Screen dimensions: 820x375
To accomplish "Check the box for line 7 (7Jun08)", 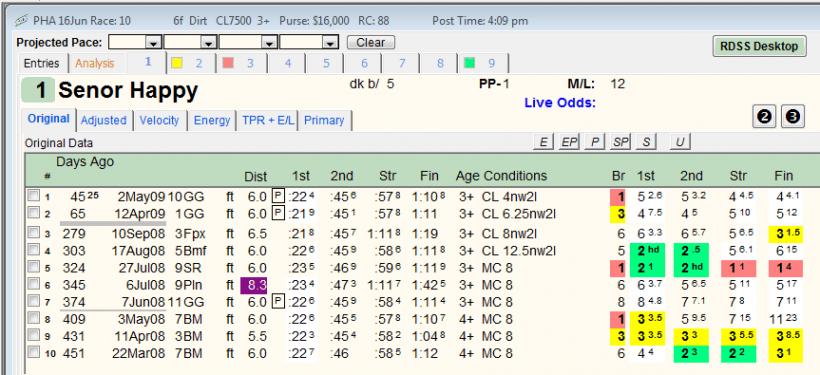I will click(33, 301).
